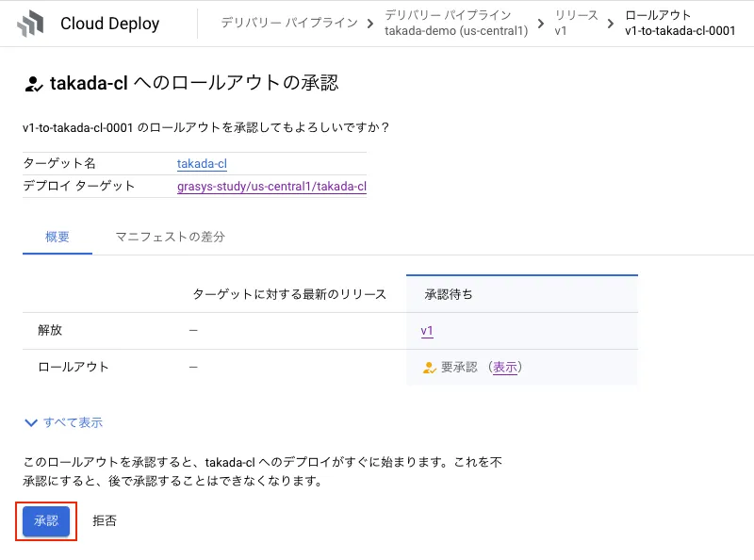
Task: Expand the すべて表示 chevron
Action: (31, 423)
